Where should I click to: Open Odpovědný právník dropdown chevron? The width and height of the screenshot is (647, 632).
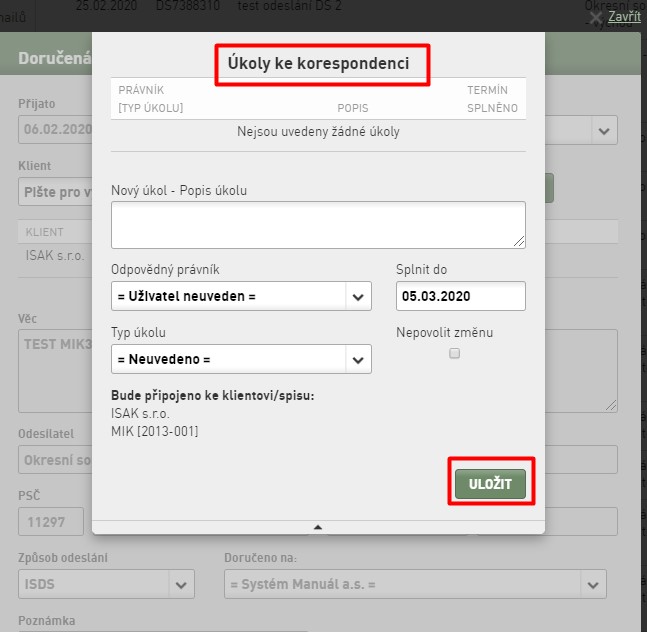tap(358, 297)
